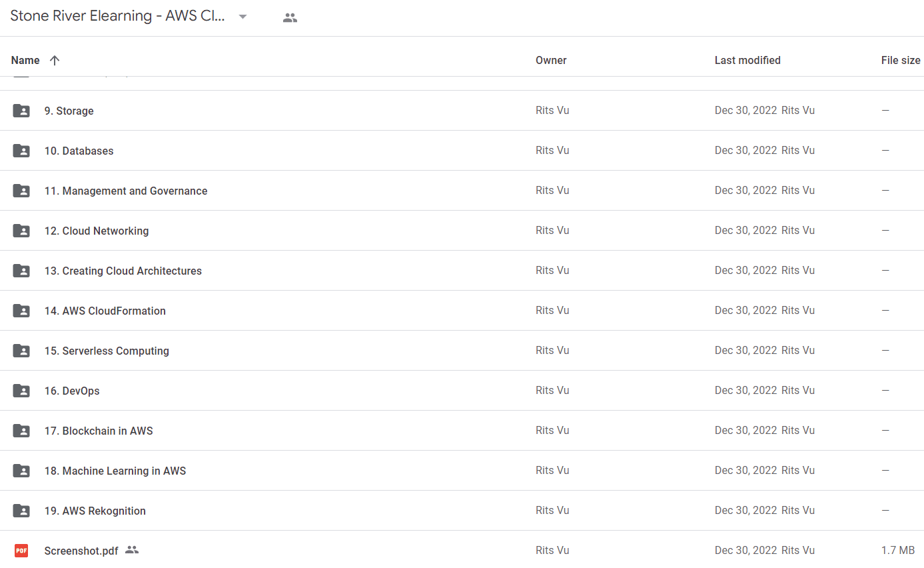This screenshot has width=924, height=568.
Task: Select 12. Cloud Networking name
Action: click(x=97, y=231)
